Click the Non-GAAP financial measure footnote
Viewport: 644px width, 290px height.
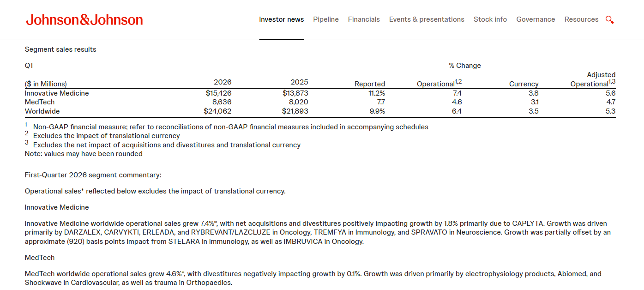(231, 127)
